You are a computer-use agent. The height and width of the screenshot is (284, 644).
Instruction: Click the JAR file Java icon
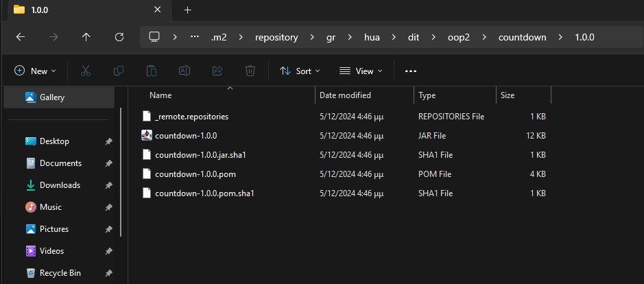click(147, 135)
